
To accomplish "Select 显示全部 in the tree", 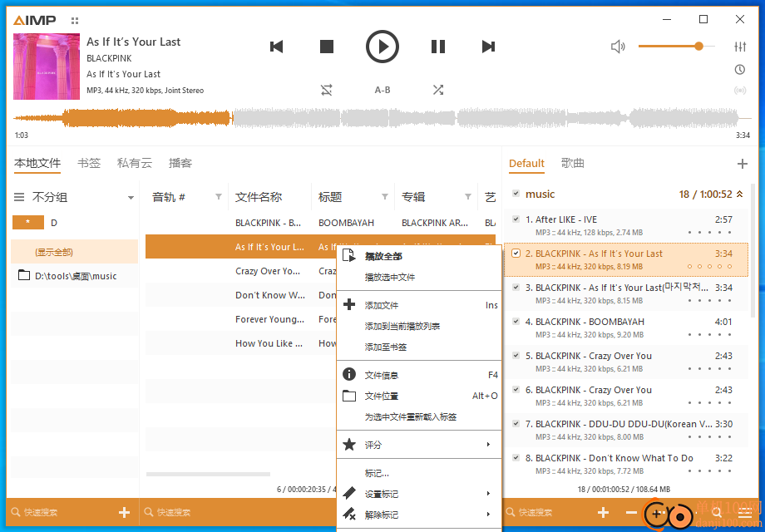I will point(75,252).
